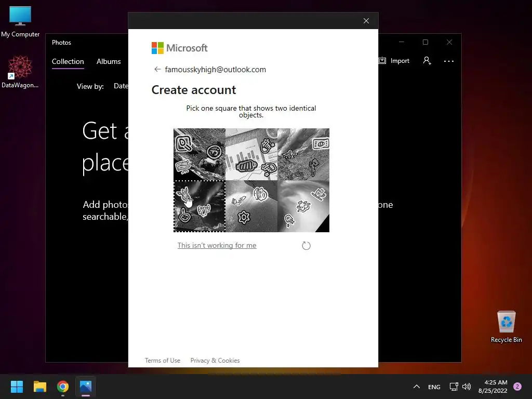
Task: Click the back arrow beside the email address
Action: coord(157,69)
